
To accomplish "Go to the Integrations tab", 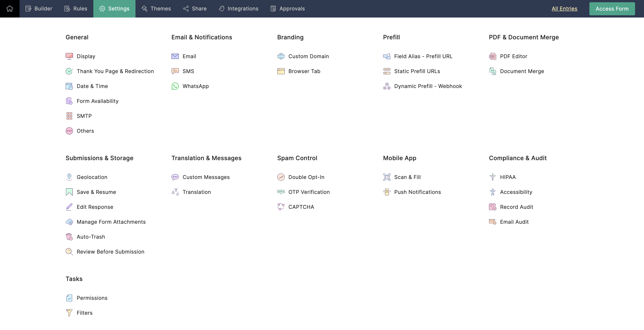I will tap(239, 9).
